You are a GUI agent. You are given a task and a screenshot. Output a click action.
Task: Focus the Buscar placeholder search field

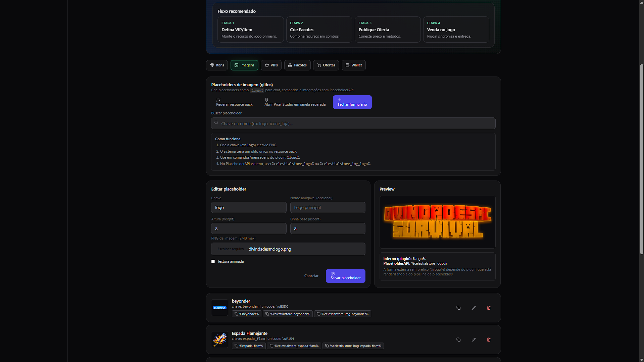click(353, 123)
